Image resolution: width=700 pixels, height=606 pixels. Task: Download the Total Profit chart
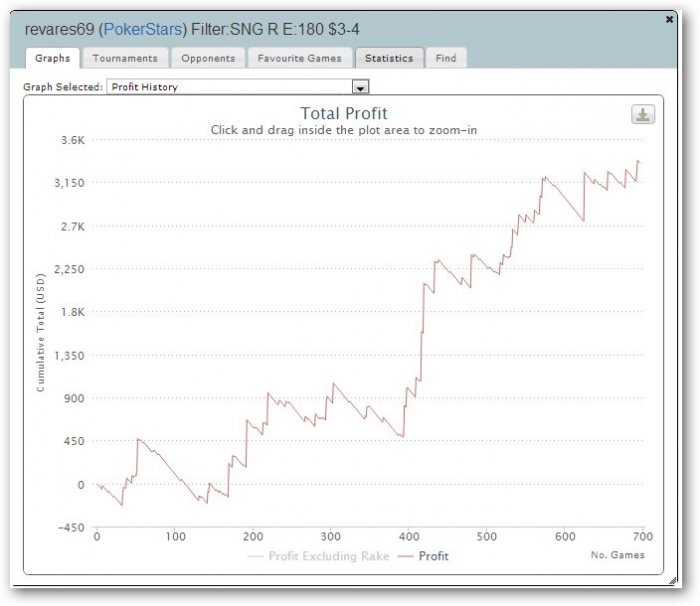[x=643, y=114]
